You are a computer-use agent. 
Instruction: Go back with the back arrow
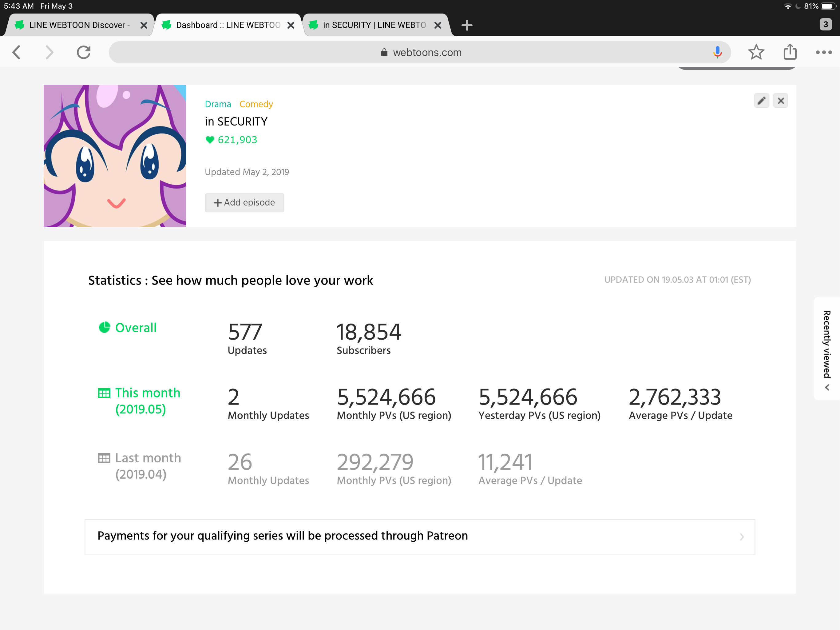[x=17, y=52]
